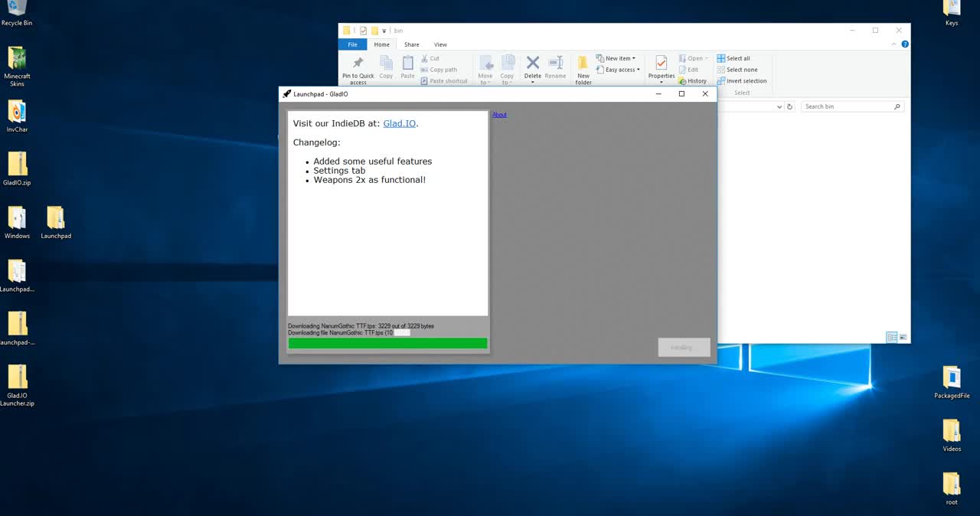Select the InvChar desktop icon
The width and height of the screenshot is (980, 516).
click(17, 116)
